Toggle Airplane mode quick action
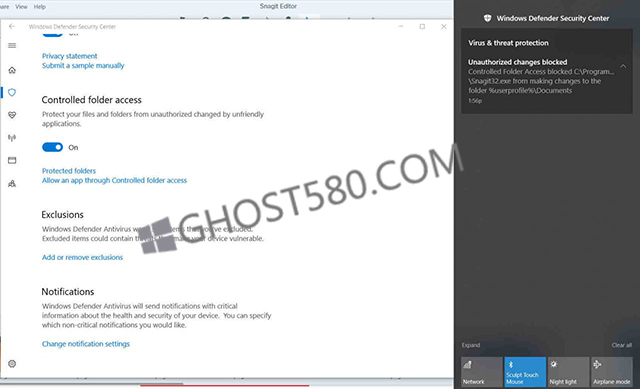640x389 pixels. pyautogui.click(x=612, y=372)
